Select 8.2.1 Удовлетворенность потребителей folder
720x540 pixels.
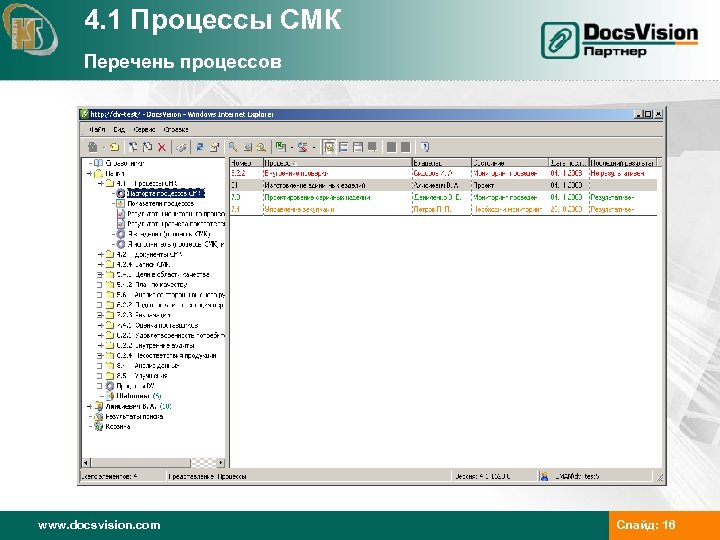[170, 335]
